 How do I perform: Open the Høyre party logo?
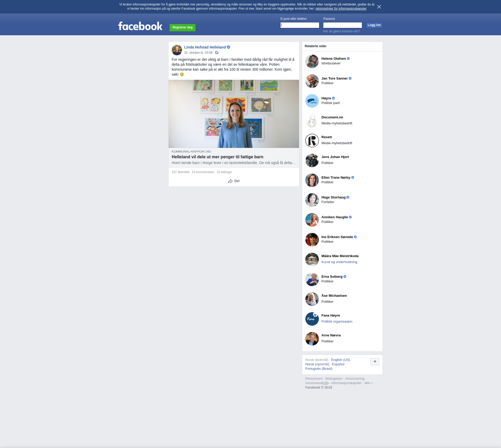(x=312, y=101)
